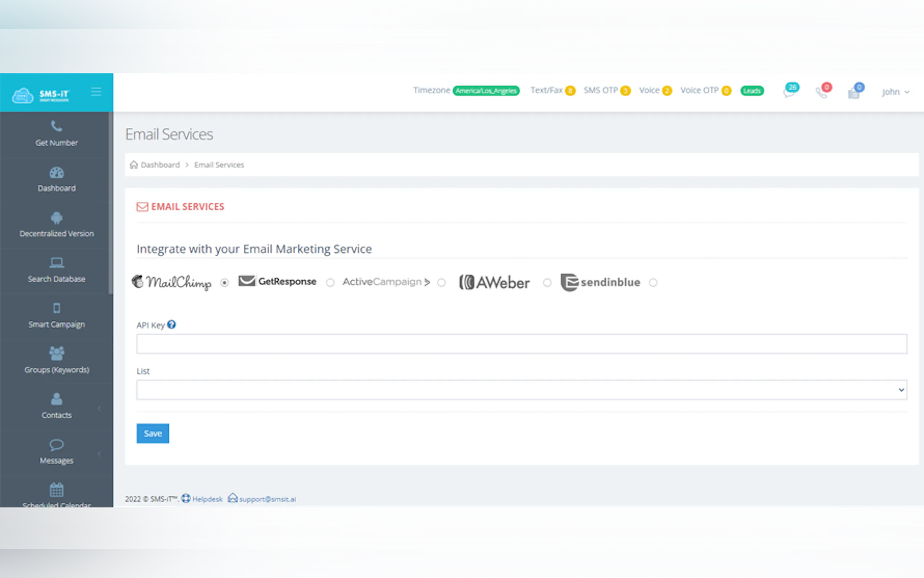
Task: Click the hamburger menu icon in header
Action: 96,92
